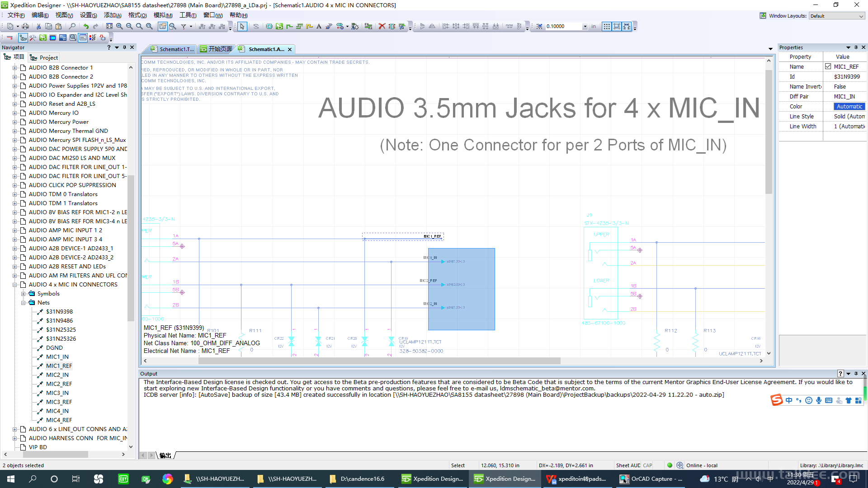Switch to the 开始页面 tab

point(216,49)
